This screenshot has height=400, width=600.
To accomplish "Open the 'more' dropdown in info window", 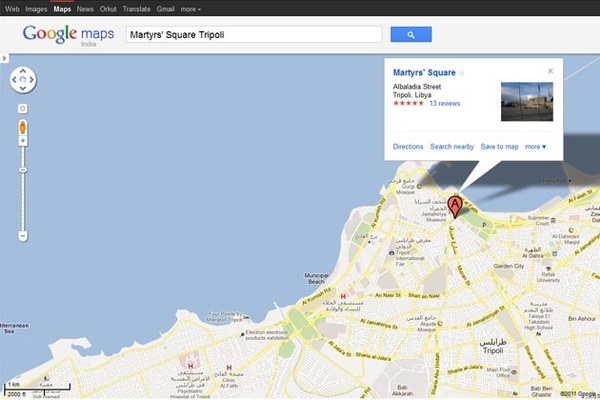I will tap(536, 147).
